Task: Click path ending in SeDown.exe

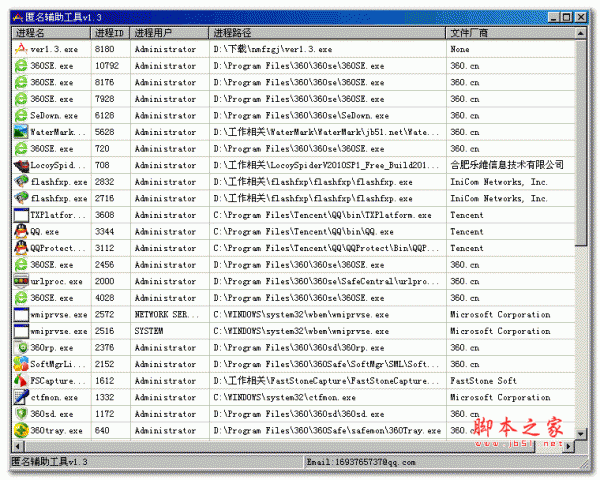Action: 301,115
